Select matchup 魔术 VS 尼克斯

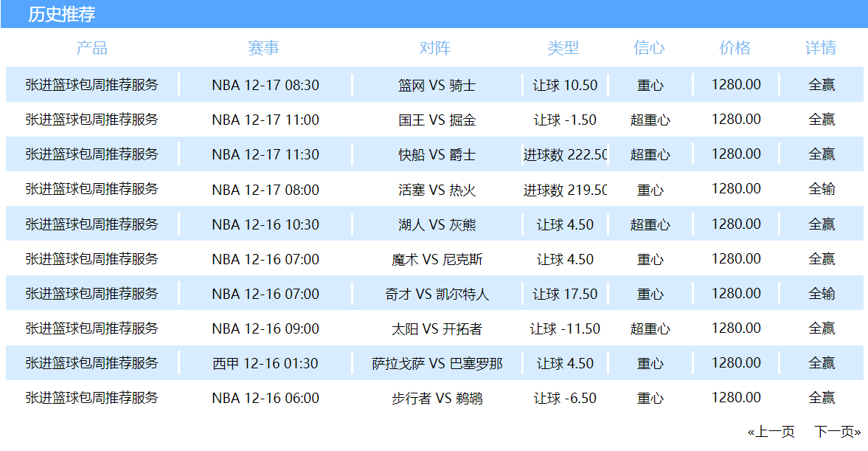coord(437,259)
